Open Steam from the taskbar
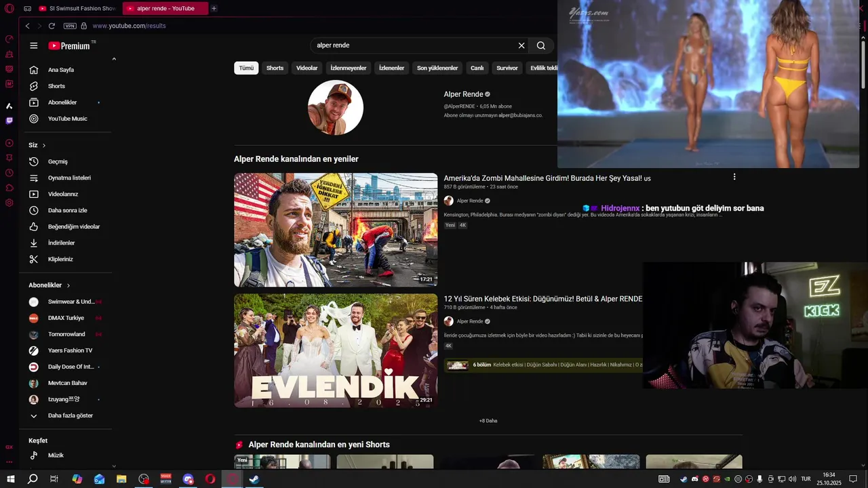 [x=254, y=479]
